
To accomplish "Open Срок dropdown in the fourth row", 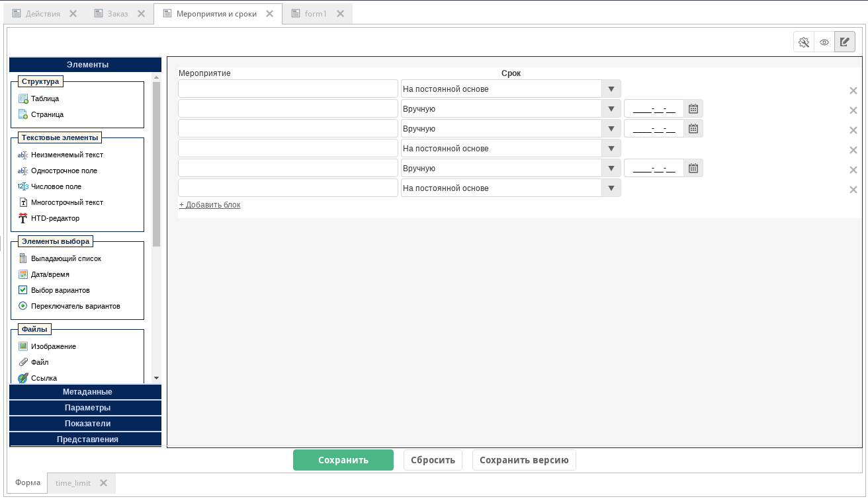I will (611, 149).
